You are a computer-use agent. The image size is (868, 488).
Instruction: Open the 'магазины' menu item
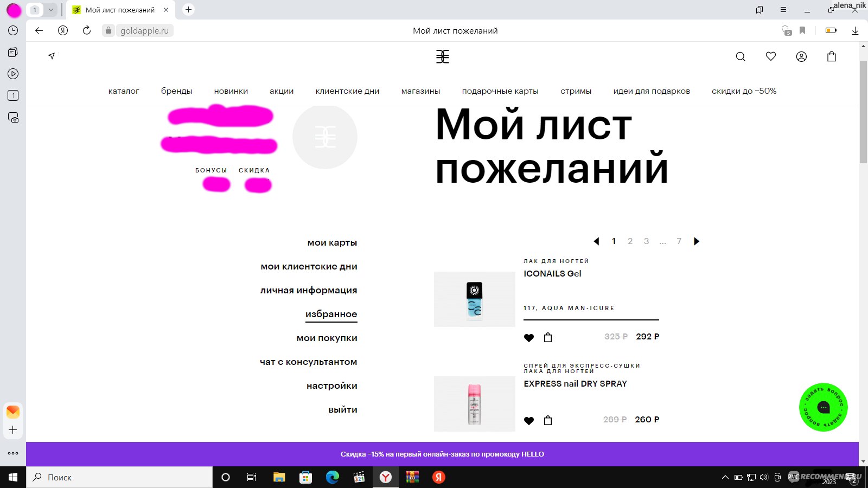[420, 91]
